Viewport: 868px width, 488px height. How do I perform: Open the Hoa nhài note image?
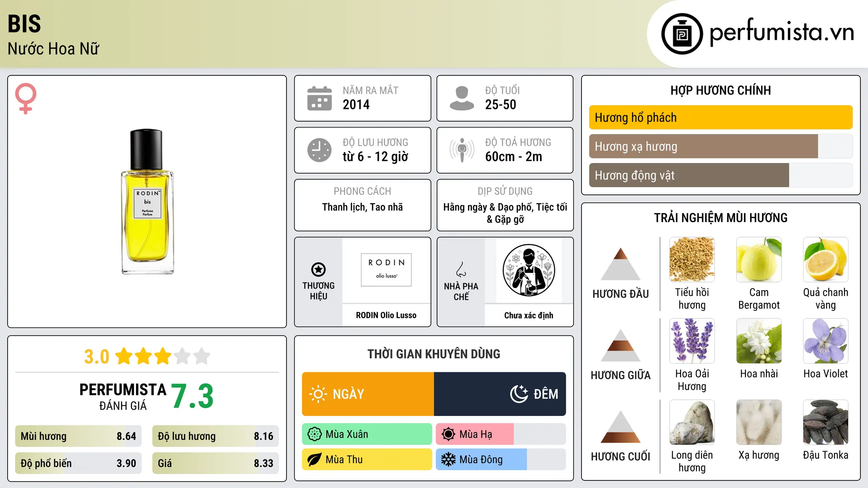759,341
